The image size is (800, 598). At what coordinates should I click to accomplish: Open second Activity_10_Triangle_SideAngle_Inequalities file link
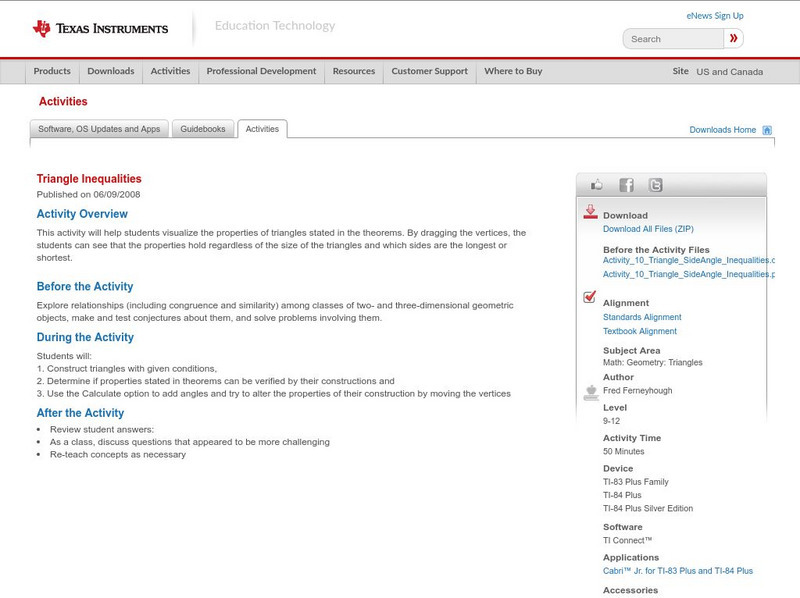tap(689, 274)
